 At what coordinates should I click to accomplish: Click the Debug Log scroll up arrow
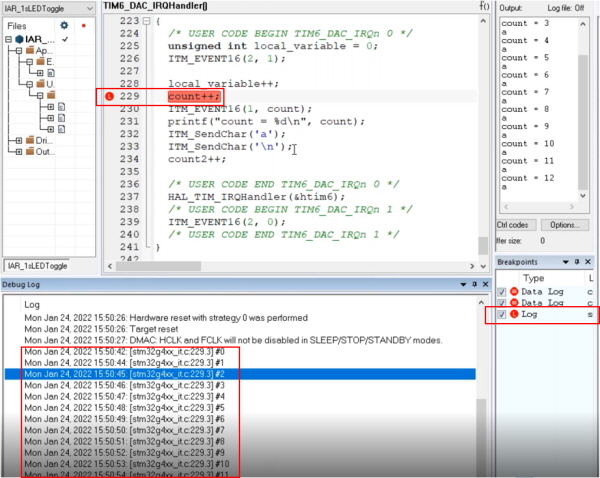(x=481, y=302)
